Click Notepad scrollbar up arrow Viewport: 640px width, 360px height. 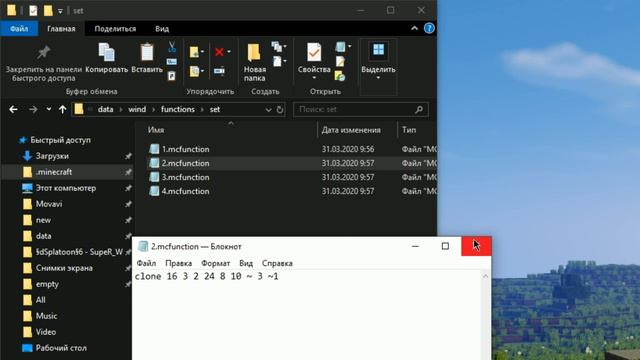click(485, 276)
